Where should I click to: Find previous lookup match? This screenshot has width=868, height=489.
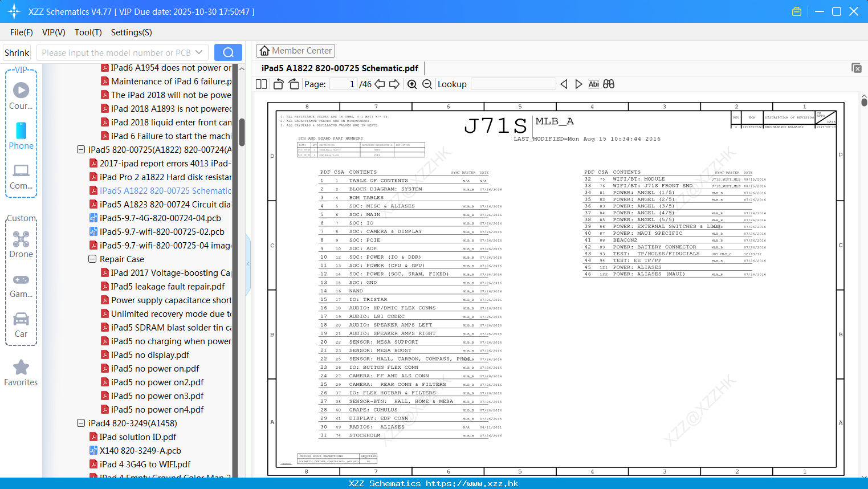(564, 84)
